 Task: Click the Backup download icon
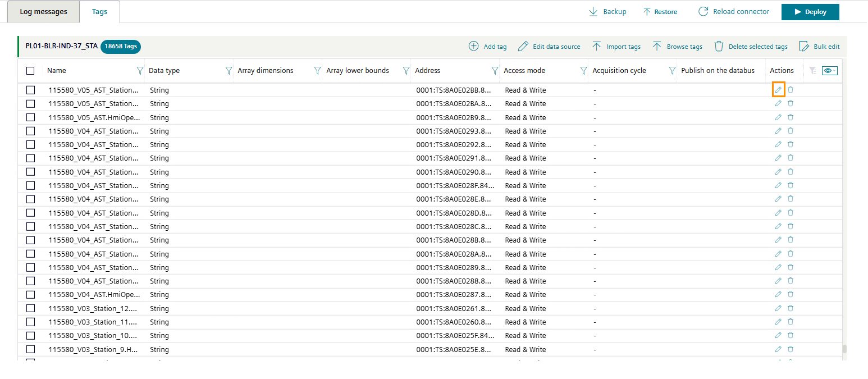tap(593, 12)
